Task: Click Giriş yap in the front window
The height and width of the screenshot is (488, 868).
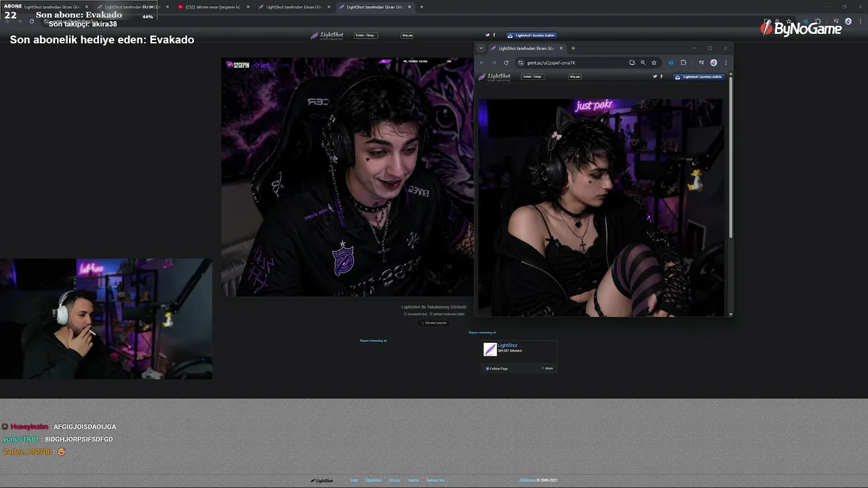Action: click(x=574, y=77)
